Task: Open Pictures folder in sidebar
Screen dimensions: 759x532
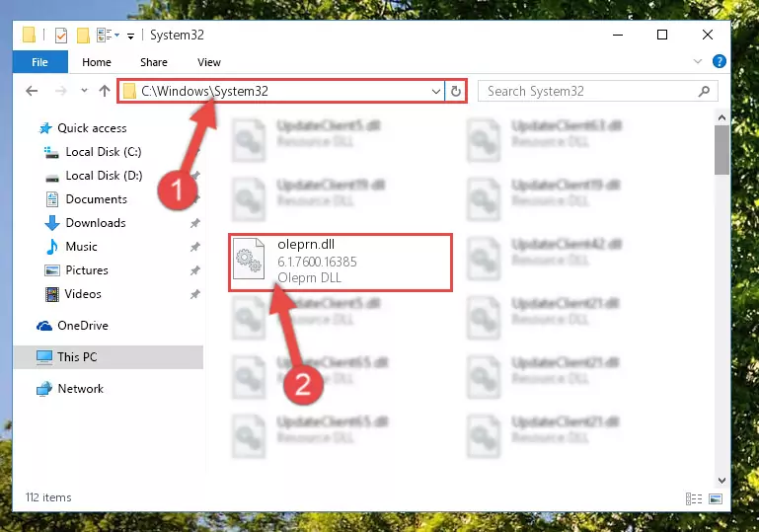Action: (x=87, y=270)
